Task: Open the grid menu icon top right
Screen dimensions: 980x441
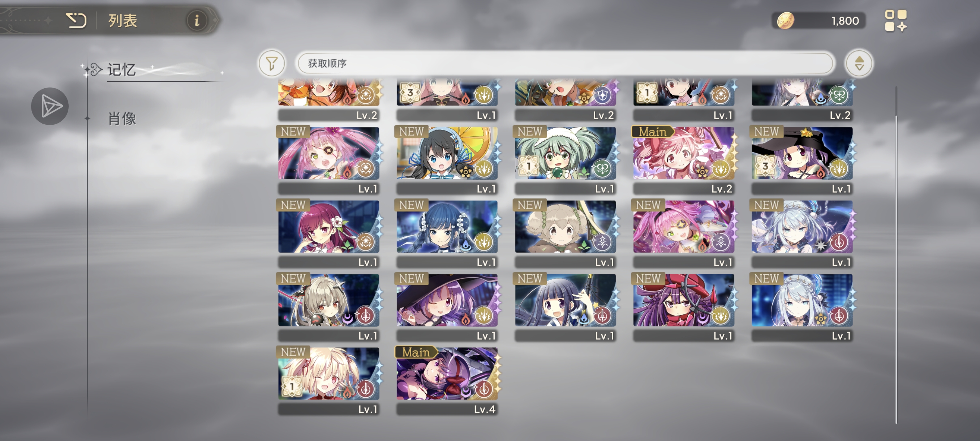Action: click(895, 21)
